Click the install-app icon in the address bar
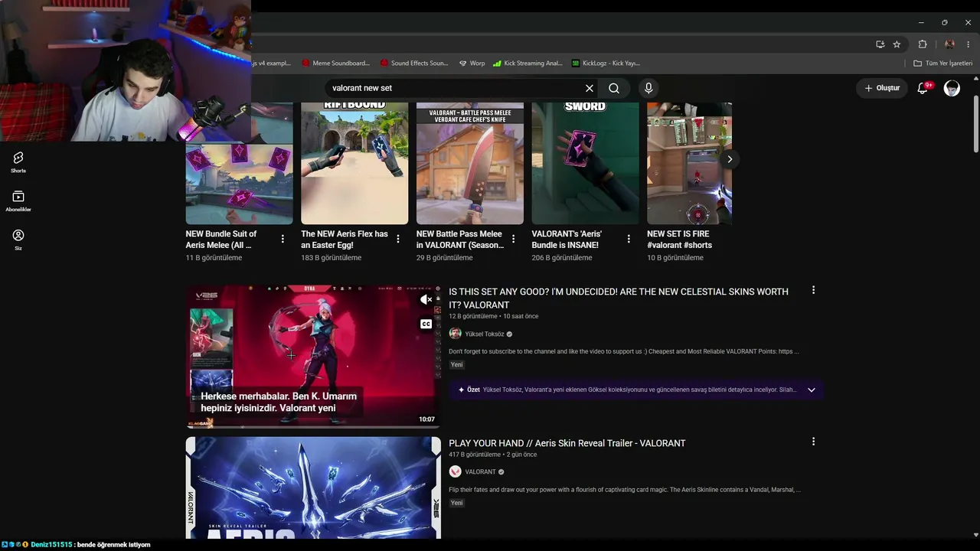The image size is (980, 551). [880, 44]
